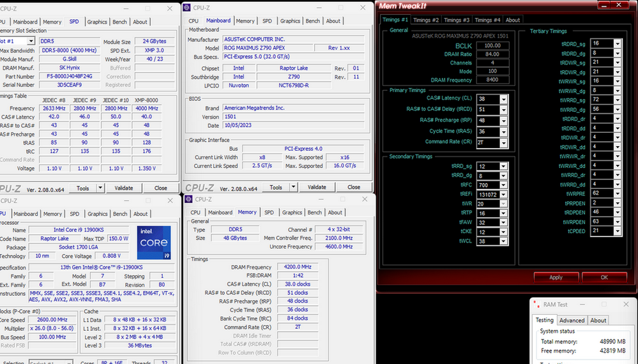
Task: Click the DRAM Ratio field showing 84.00
Action: coord(492,54)
